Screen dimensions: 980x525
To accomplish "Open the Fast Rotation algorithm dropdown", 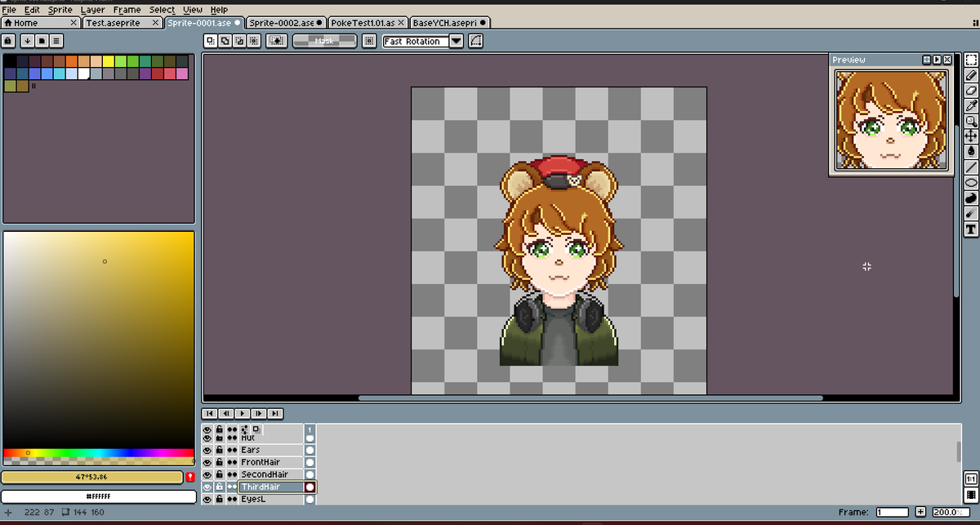I will [456, 41].
